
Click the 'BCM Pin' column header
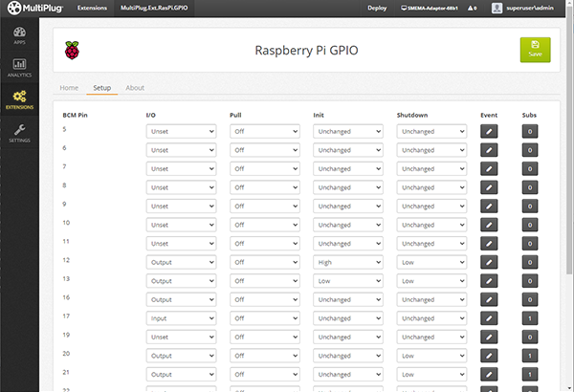click(x=75, y=115)
